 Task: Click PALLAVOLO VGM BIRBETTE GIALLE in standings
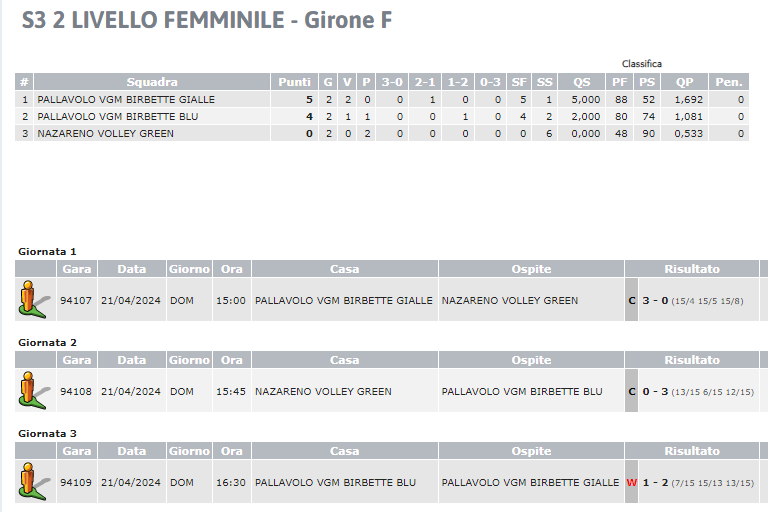point(126,99)
